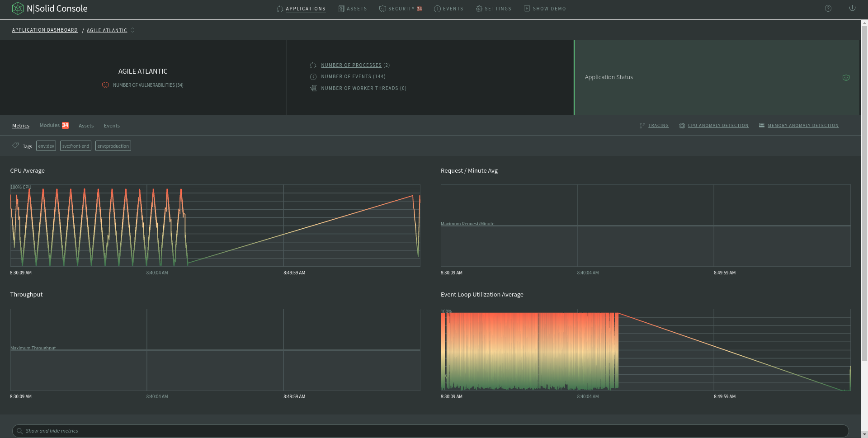Open Memory Anomaly Detection

coord(803,126)
